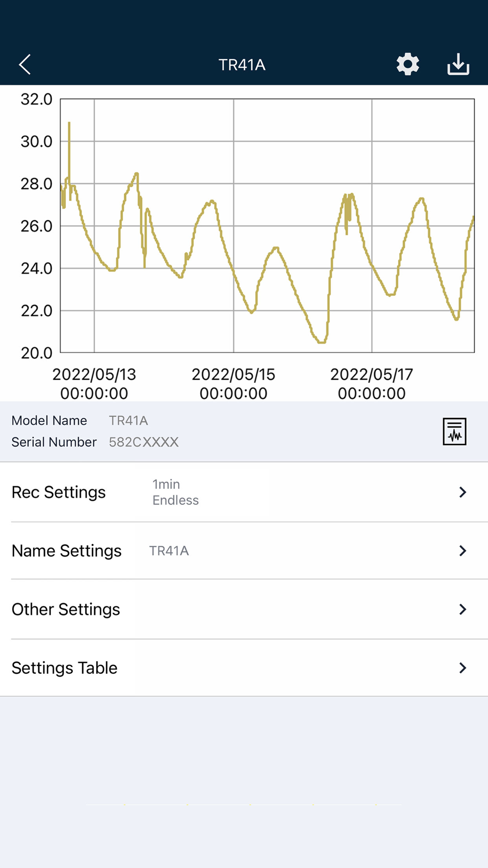Expand Name Settings chevron
Screen dimensions: 488x868
click(463, 551)
